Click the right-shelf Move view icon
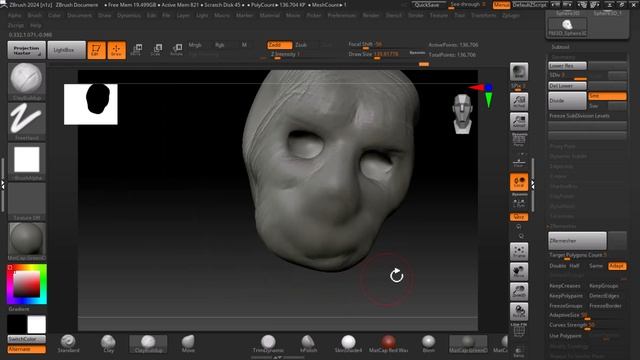Viewport: 640px width, 360px height. (x=519, y=271)
